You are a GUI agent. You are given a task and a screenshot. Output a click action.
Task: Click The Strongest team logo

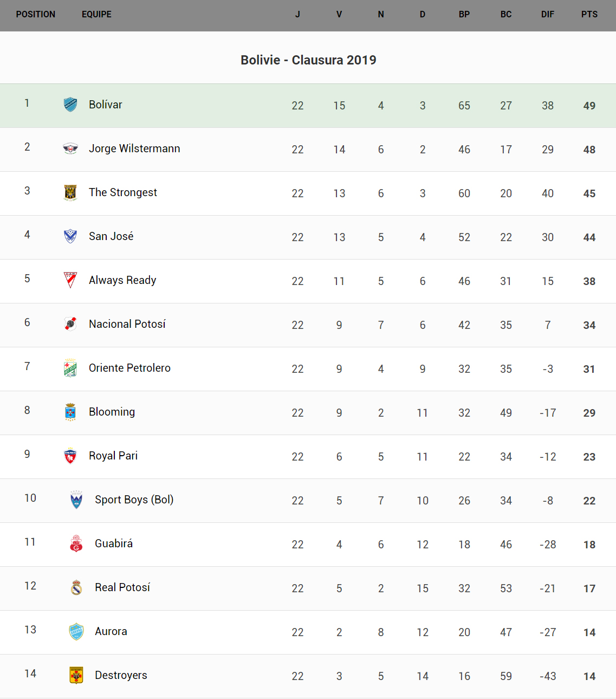tap(70, 192)
